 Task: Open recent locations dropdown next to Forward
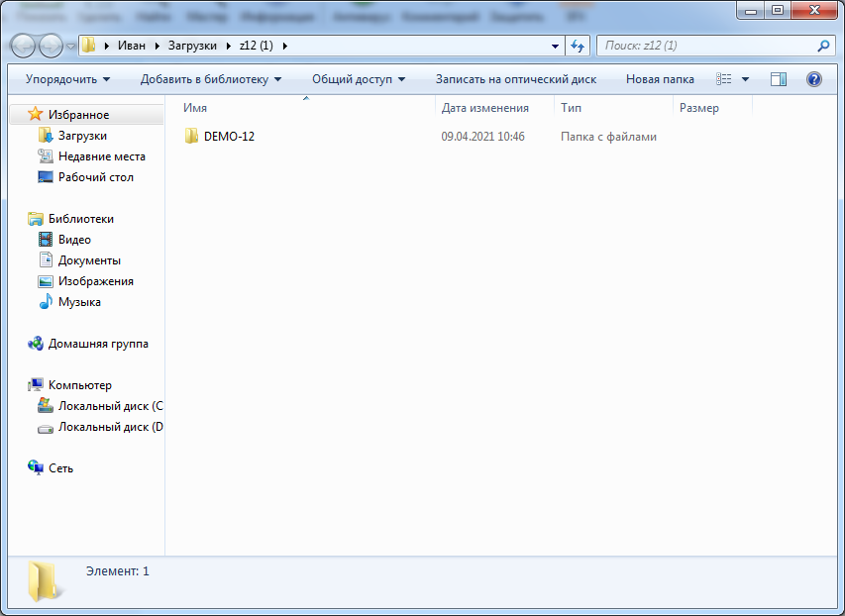click(70, 47)
